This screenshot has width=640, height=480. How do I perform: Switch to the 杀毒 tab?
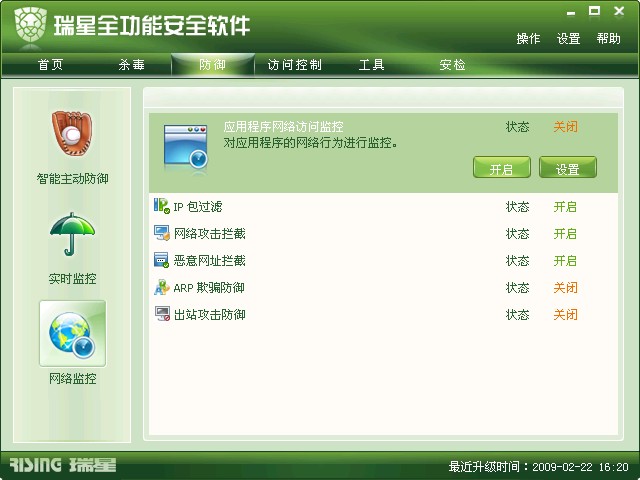coord(131,64)
